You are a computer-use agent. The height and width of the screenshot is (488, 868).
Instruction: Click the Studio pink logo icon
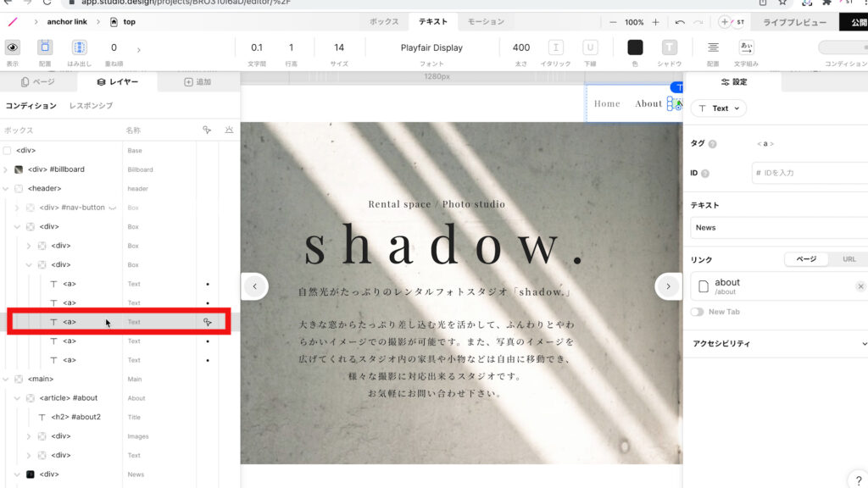[13, 22]
